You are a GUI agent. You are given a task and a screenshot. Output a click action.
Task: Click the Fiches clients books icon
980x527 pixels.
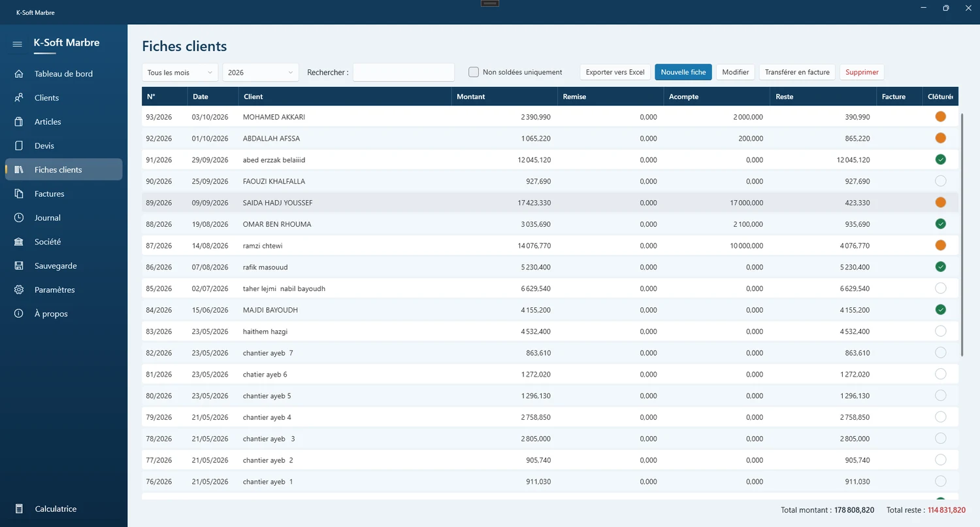[19, 170]
